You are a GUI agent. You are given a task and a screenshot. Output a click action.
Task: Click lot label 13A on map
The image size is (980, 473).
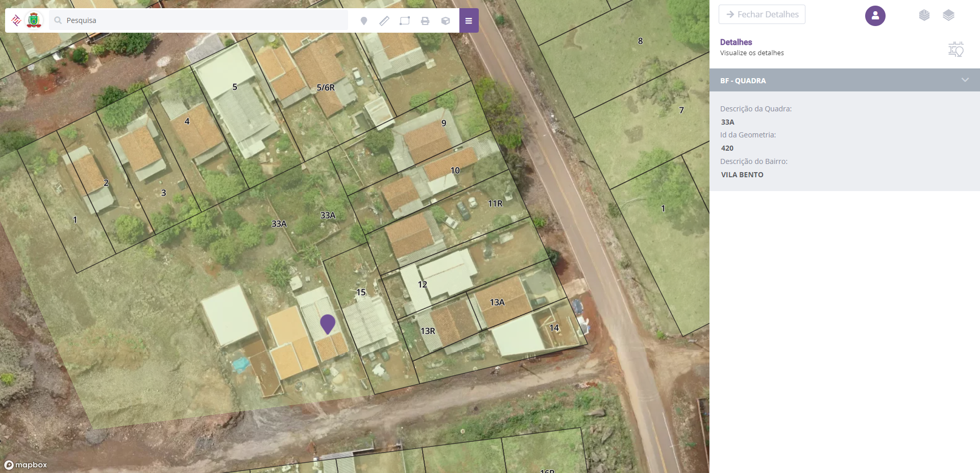pos(497,302)
